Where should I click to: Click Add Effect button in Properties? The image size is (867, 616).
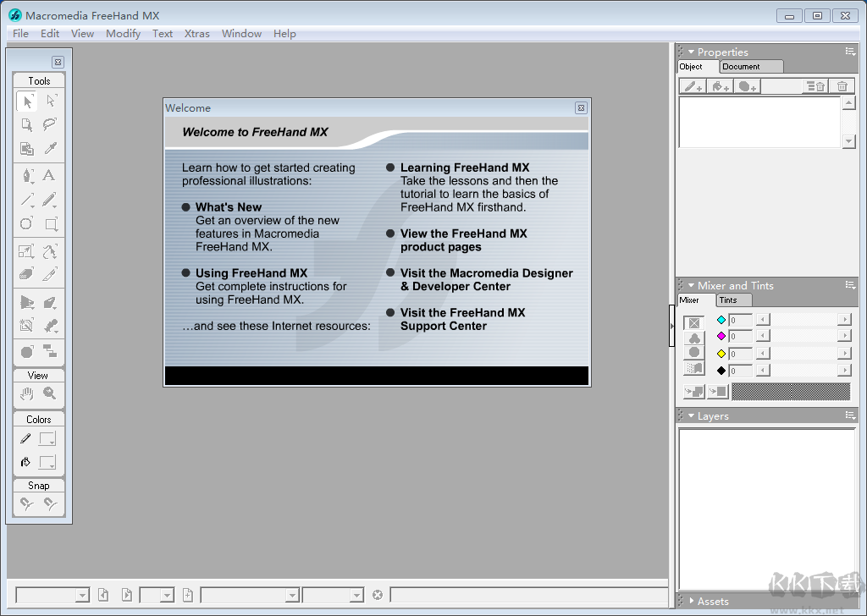point(747,86)
